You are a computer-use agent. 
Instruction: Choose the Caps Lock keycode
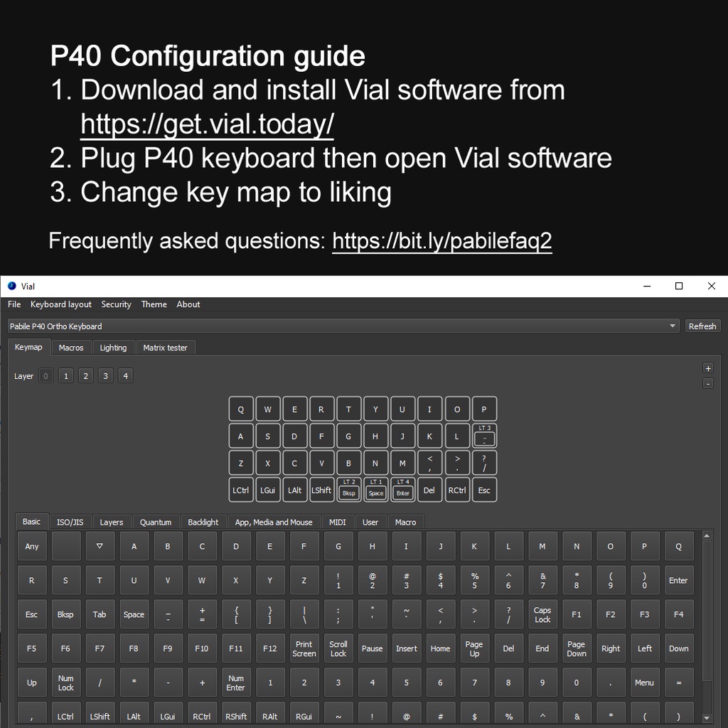coord(542,615)
